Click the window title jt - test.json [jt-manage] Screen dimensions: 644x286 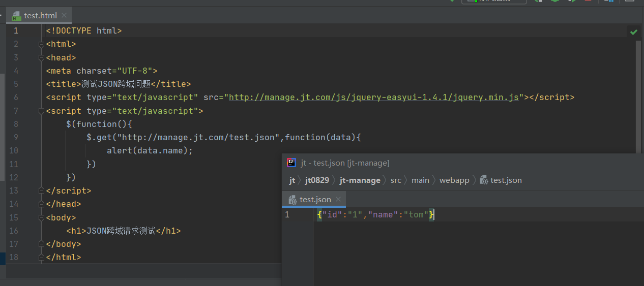(x=345, y=163)
